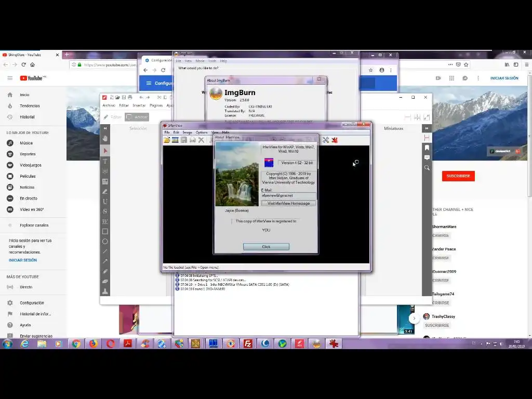Image resolution: width=532 pixels, height=399 pixels.
Task: Open Google Chrome from the taskbar
Action: pyautogui.click(x=76, y=344)
